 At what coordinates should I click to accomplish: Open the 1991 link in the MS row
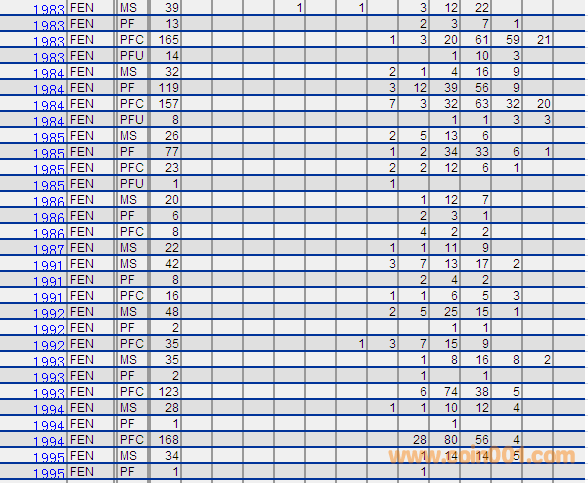tap(49, 266)
